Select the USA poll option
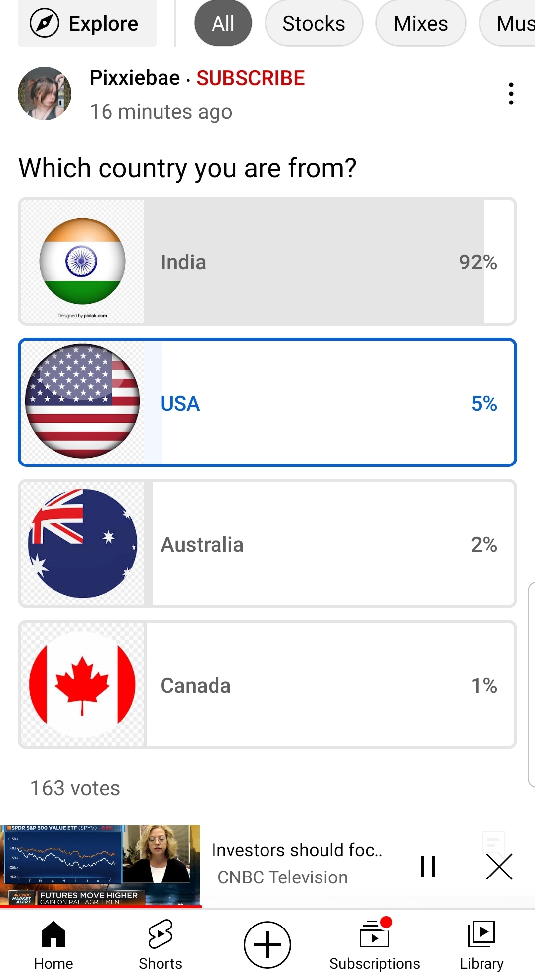Screen dimensions: 535x980 click(x=267, y=403)
